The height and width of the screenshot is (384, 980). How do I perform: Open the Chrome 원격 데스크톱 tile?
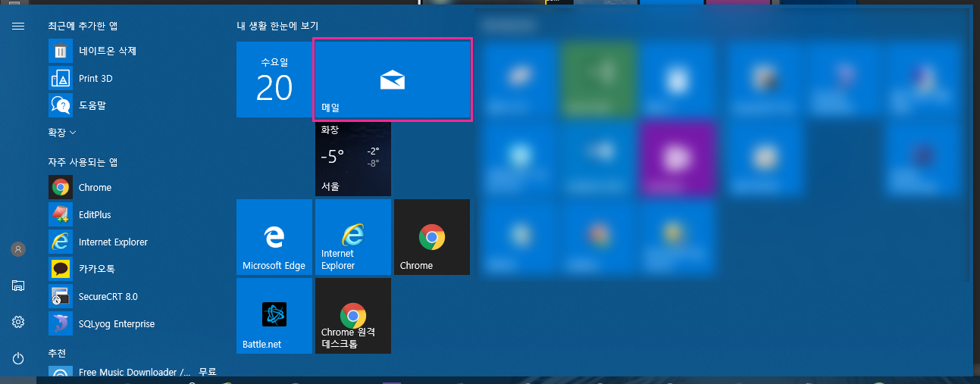(353, 315)
